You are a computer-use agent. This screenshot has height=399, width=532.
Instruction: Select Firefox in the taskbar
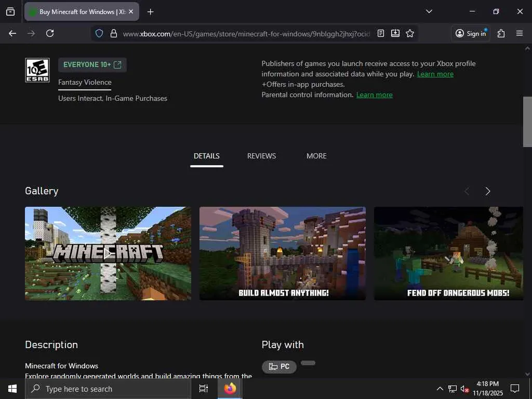[230, 389]
